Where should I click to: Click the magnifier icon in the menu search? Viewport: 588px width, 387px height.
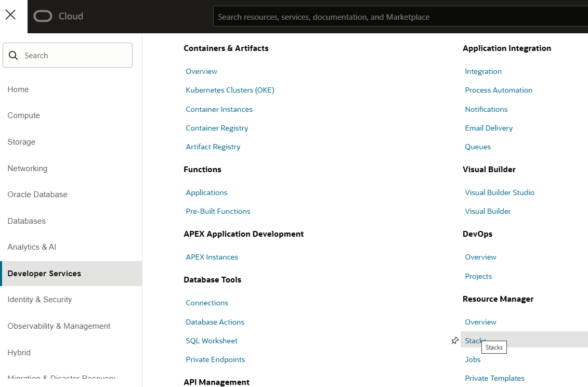click(x=13, y=55)
